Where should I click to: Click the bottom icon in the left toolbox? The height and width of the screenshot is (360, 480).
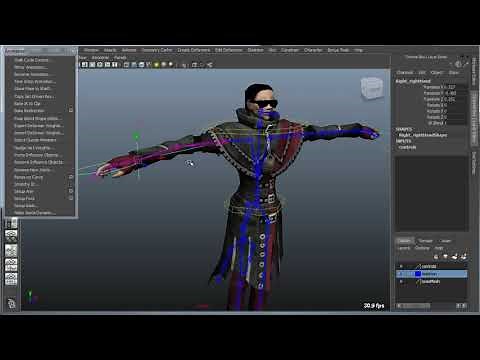tap(11, 303)
